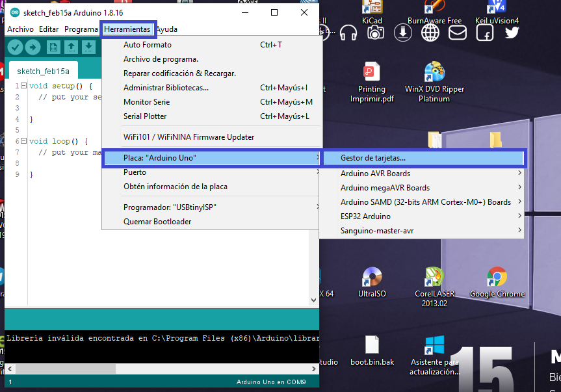Open the Archivo menu
This screenshot has height=392, width=561.
[x=20, y=29]
